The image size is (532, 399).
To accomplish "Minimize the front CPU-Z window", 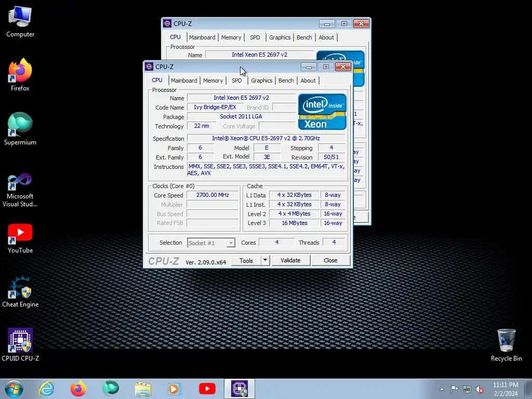I will (309, 67).
